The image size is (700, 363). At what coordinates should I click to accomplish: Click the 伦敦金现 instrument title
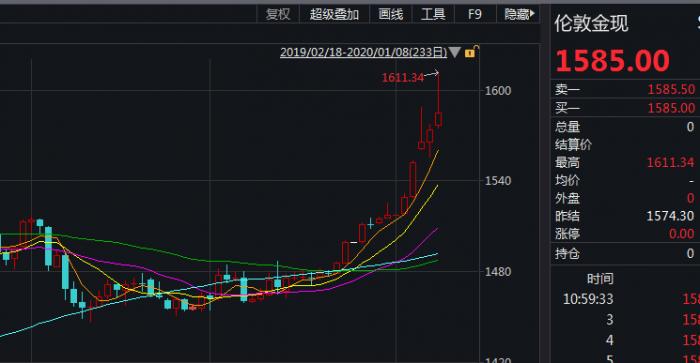coord(591,23)
